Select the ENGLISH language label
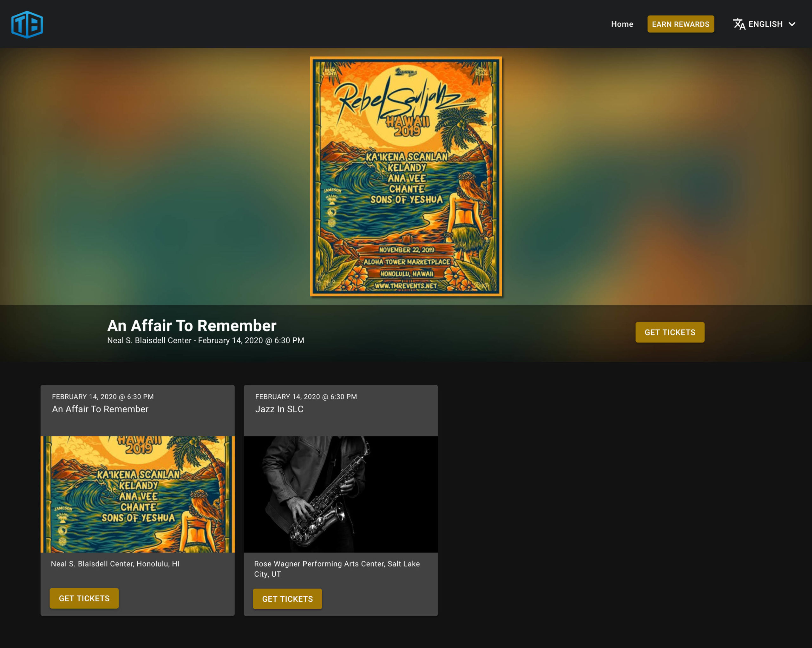Screen dimensions: 812x648 click(x=765, y=24)
